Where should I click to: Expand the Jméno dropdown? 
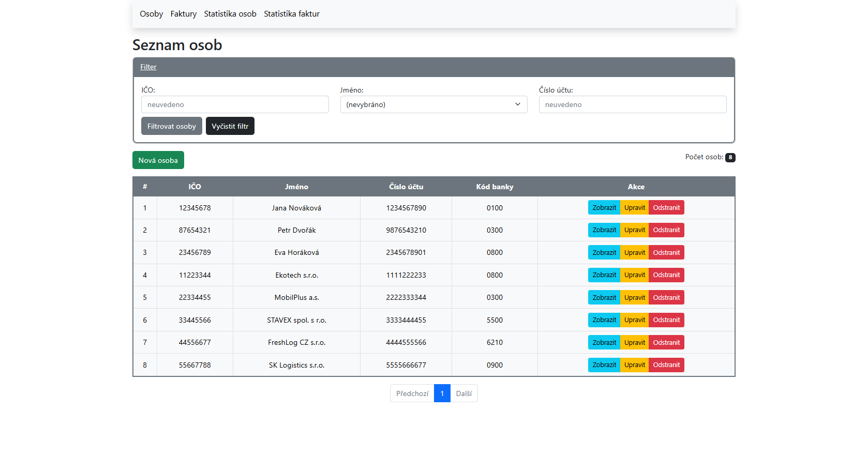433,104
